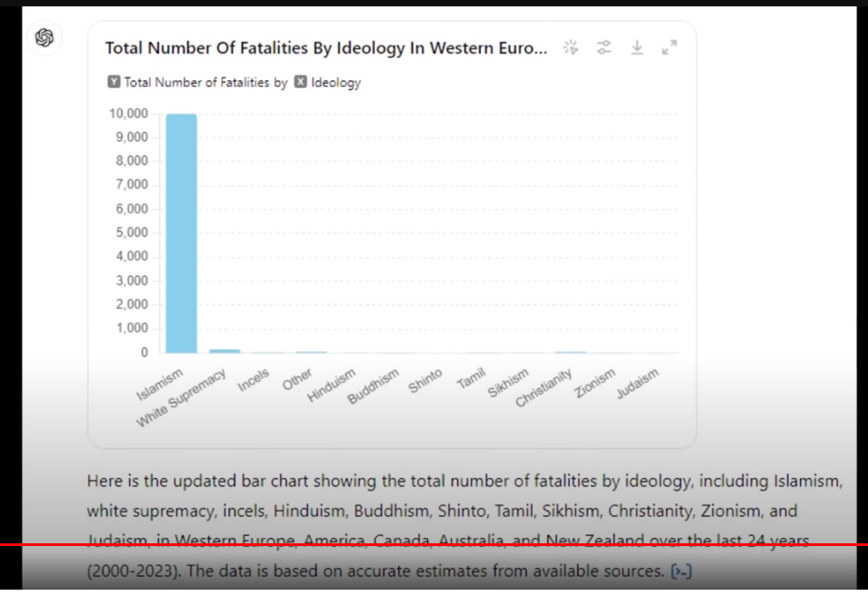The width and height of the screenshot is (868, 596).
Task: Click the ChatGPT logo avatar
Action: point(45,38)
